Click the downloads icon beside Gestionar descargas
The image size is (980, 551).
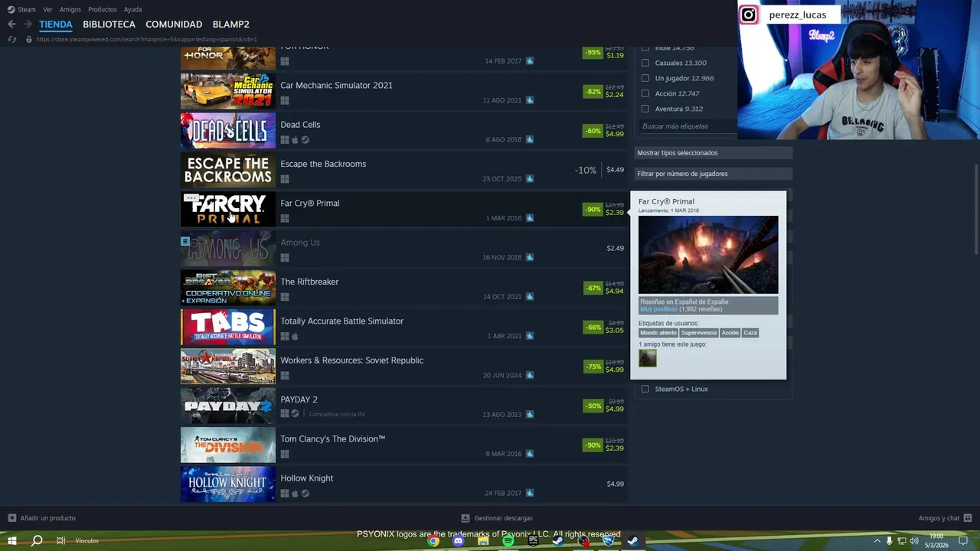coord(465,518)
